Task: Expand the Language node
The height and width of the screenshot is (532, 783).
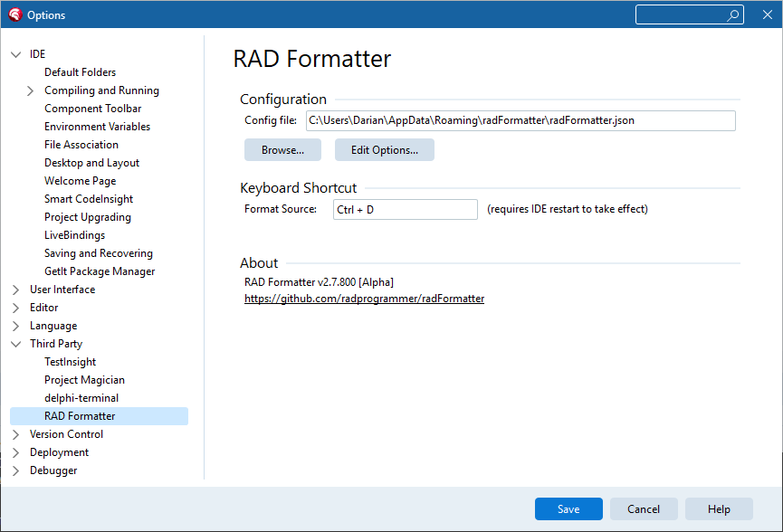Action: pyautogui.click(x=16, y=326)
